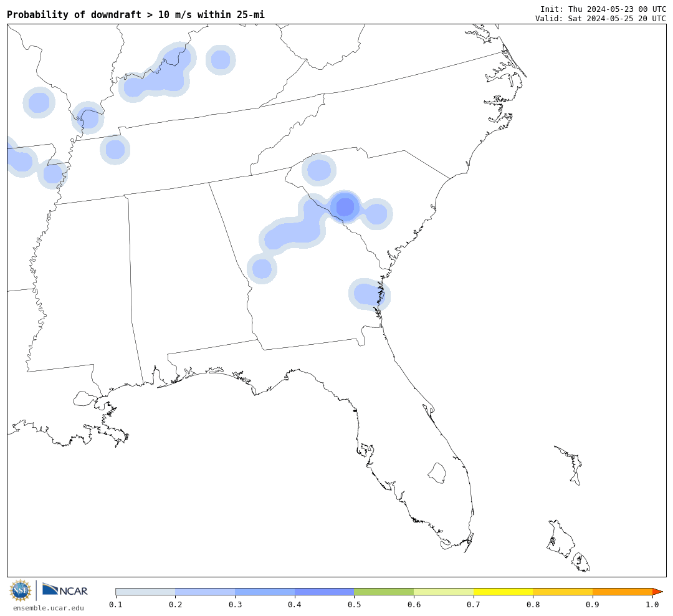Click the 0.5 colorbar tick label
This screenshot has width=673, height=616.
pos(354,605)
